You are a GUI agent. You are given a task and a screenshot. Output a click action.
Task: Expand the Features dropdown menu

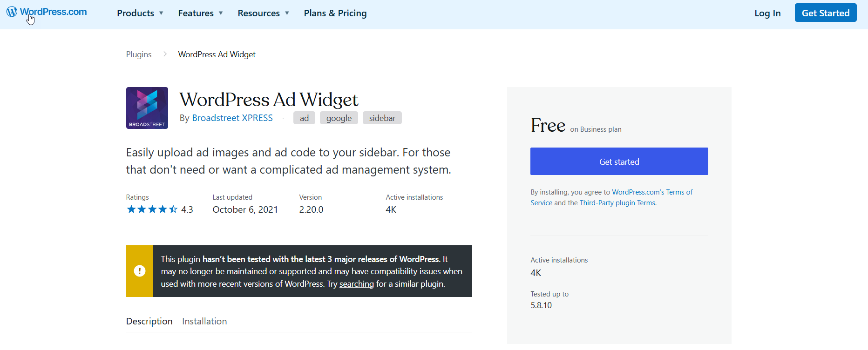point(200,13)
